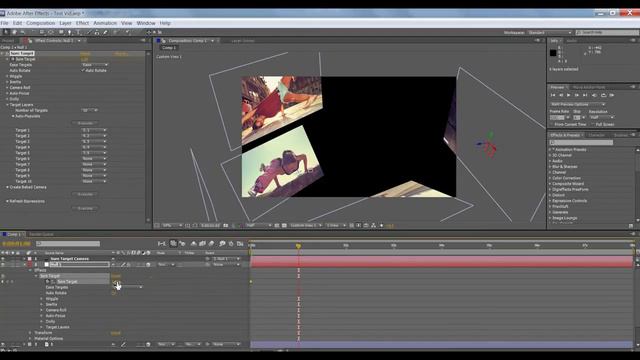Toggle loop option in Preview panel
640x360 pixels.
(x=603, y=95)
